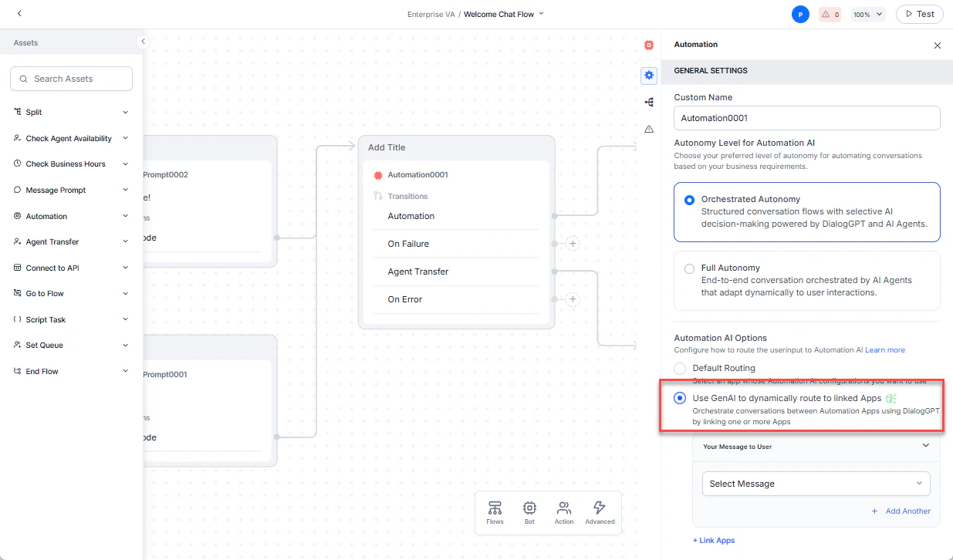Viewport: 953px width, 560px height.
Task: Open the Select Message dropdown
Action: [816, 484]
